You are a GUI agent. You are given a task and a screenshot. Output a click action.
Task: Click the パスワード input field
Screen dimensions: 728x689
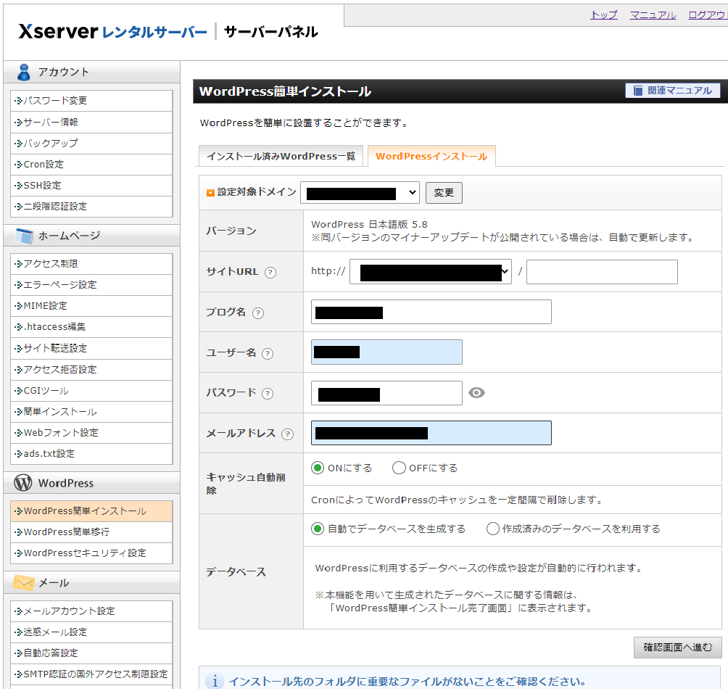[x=387, y=393]
